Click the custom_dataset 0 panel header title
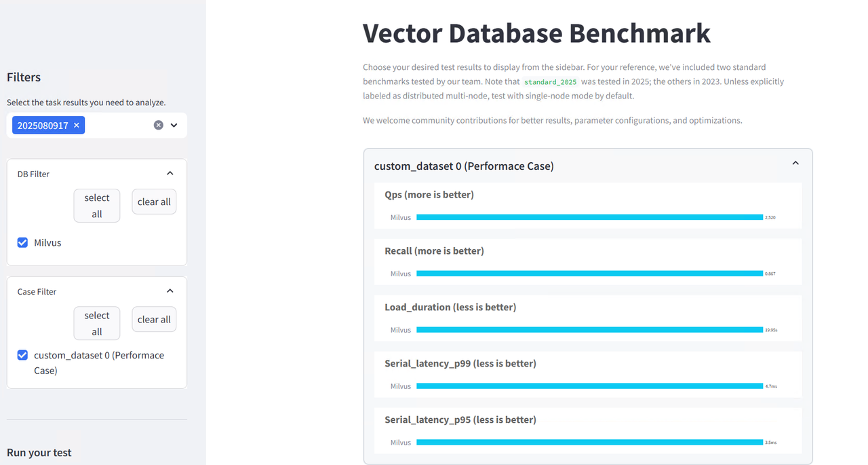This screenshot has height=465, width=868. [x=464, y=166]
